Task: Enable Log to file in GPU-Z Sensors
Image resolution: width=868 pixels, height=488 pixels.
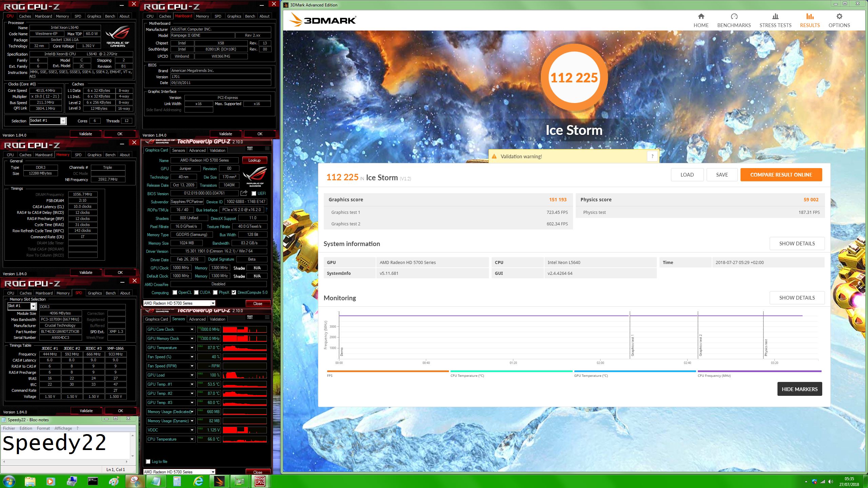Action: 148,462
